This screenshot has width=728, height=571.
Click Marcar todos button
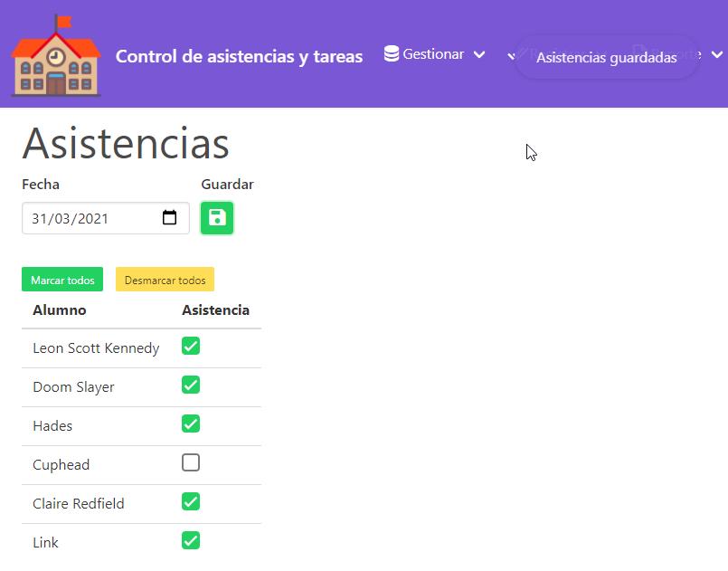pos(62,280)
